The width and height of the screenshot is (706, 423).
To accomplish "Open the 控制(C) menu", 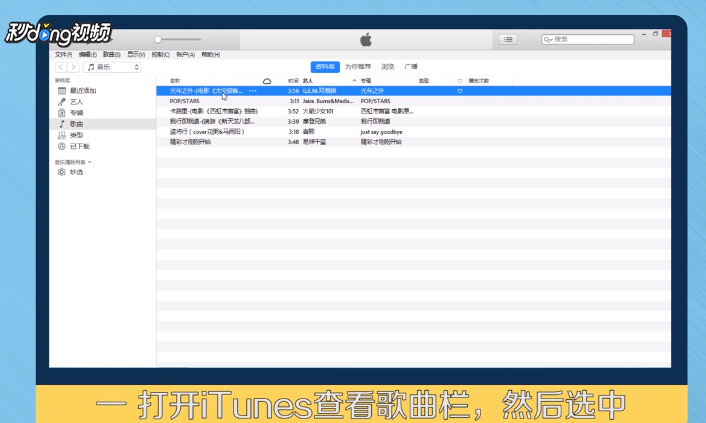I will 161,55.
